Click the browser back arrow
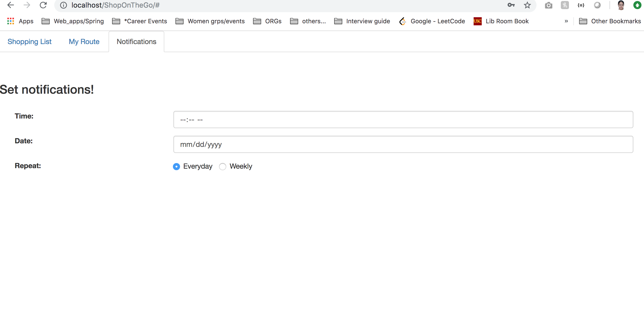 (x=10, y=5)
